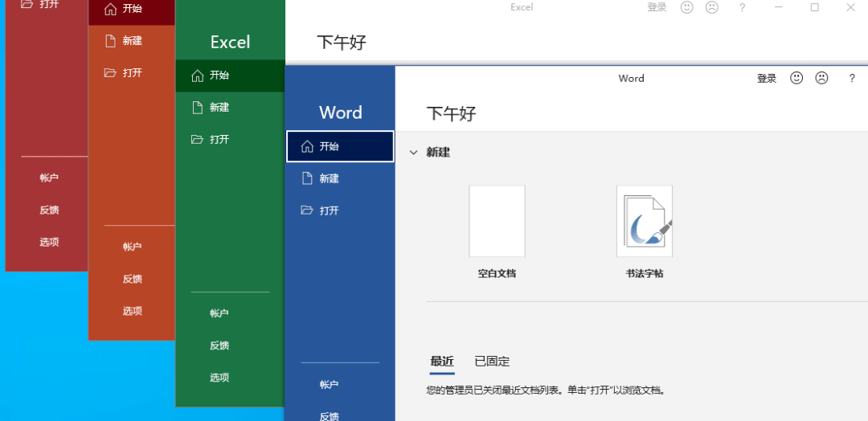Click the frown feedback icon in Word title bar
The height and width of the screenshot is (421, 868).
(821, 78)
